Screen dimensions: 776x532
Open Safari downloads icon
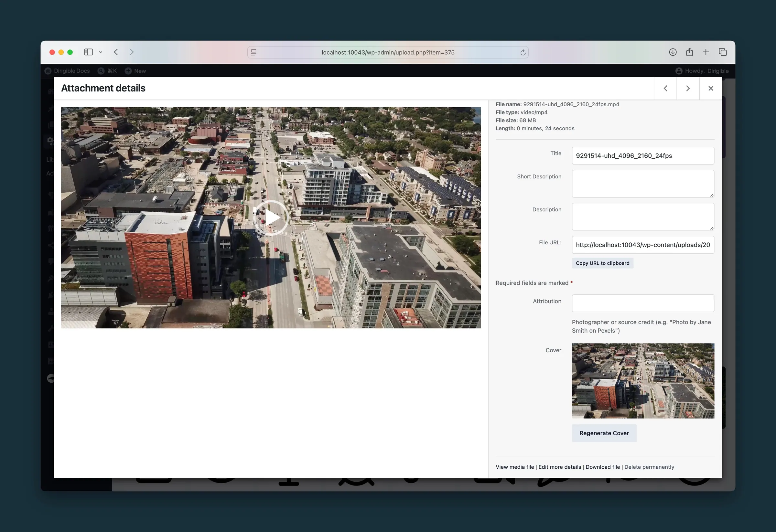(673, 52)
